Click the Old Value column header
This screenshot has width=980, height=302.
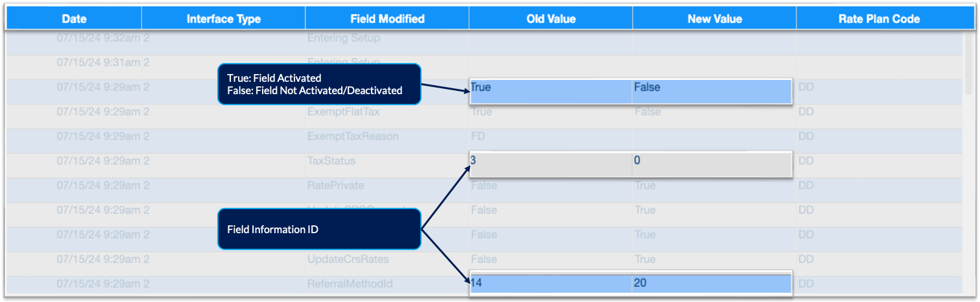click(x=551, y=19)
